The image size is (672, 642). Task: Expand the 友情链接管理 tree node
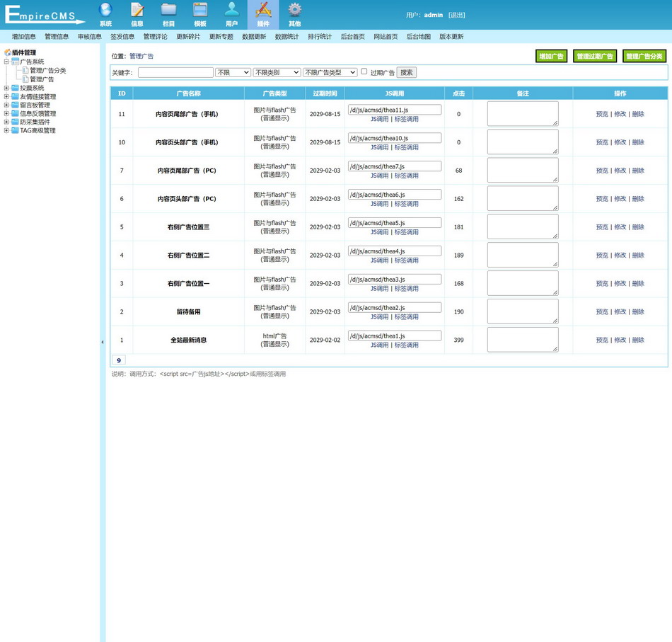(6, 96)
